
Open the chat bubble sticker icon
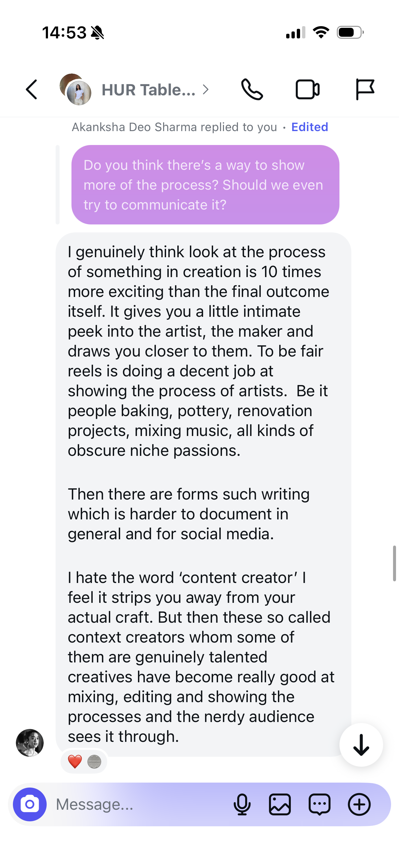[x=319, y=804]
